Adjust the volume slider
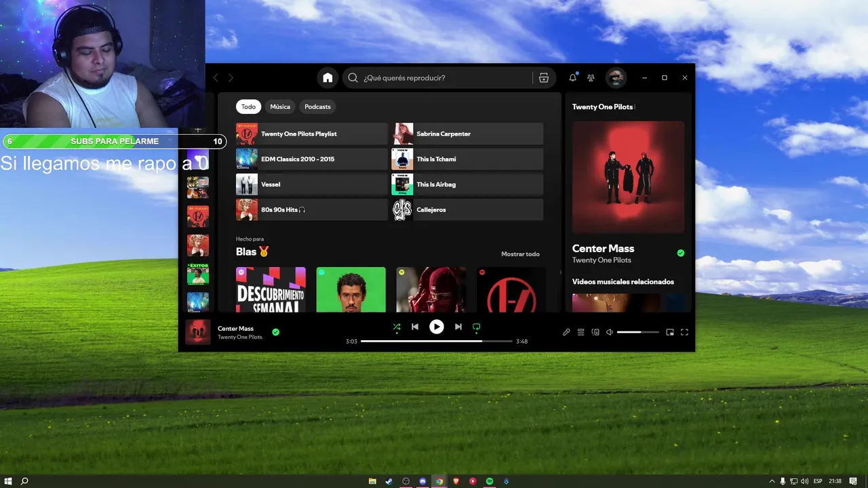 point(638,332)
